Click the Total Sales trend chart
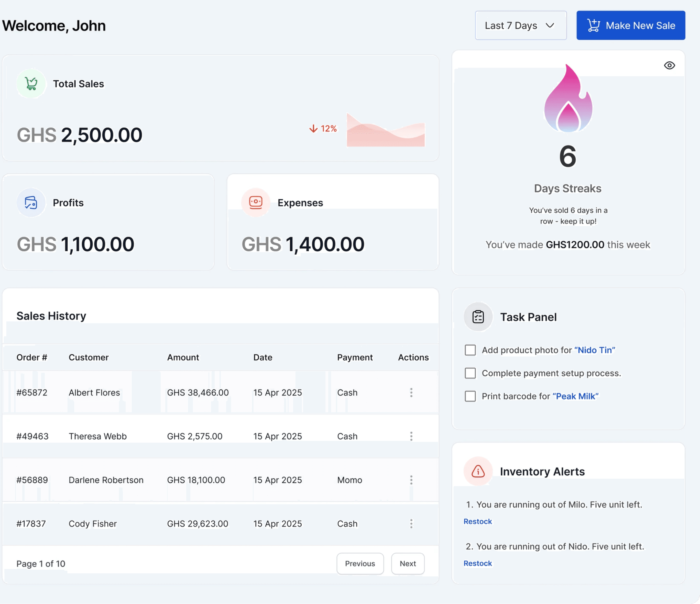This screenshot has height=604, width=700. (386, 131)
